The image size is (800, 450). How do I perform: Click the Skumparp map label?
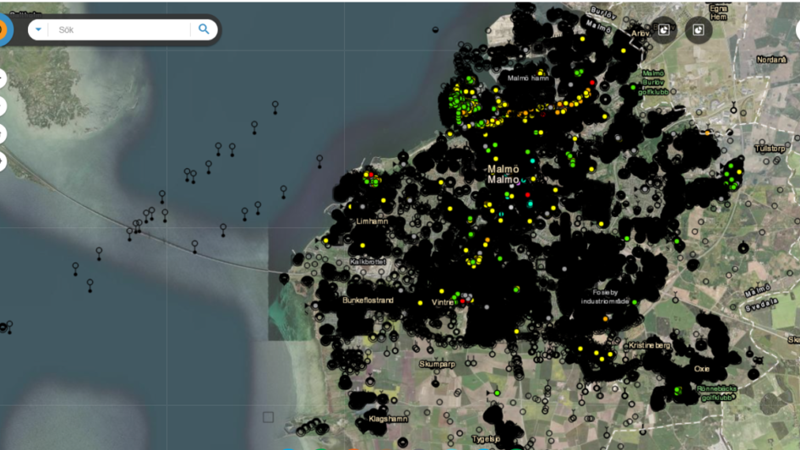point(437,364)
